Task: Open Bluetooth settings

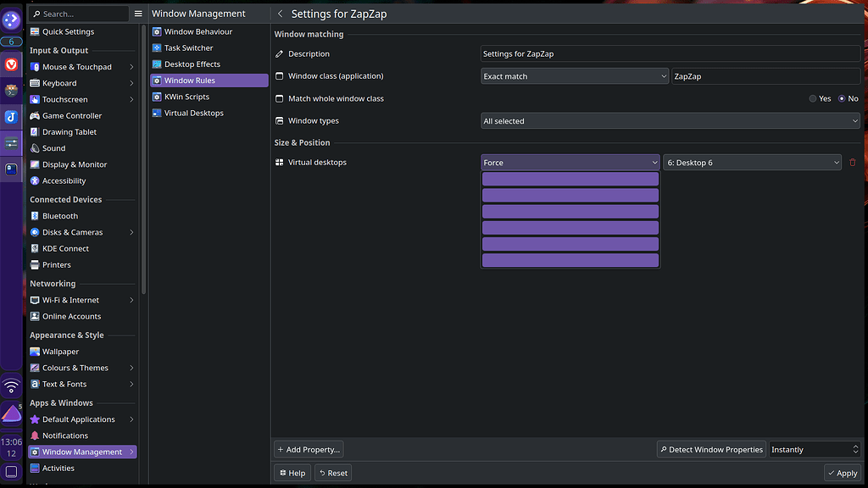Action: [x=82, y=216]
